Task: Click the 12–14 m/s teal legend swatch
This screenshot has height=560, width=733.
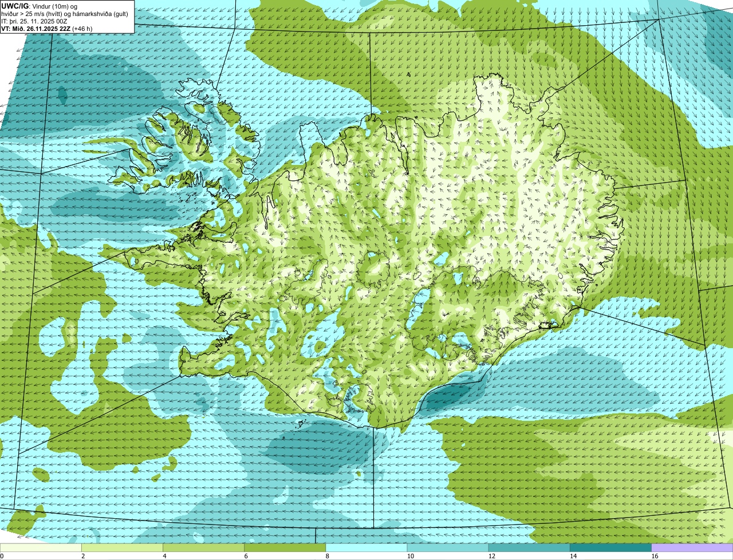Action: 529,548
